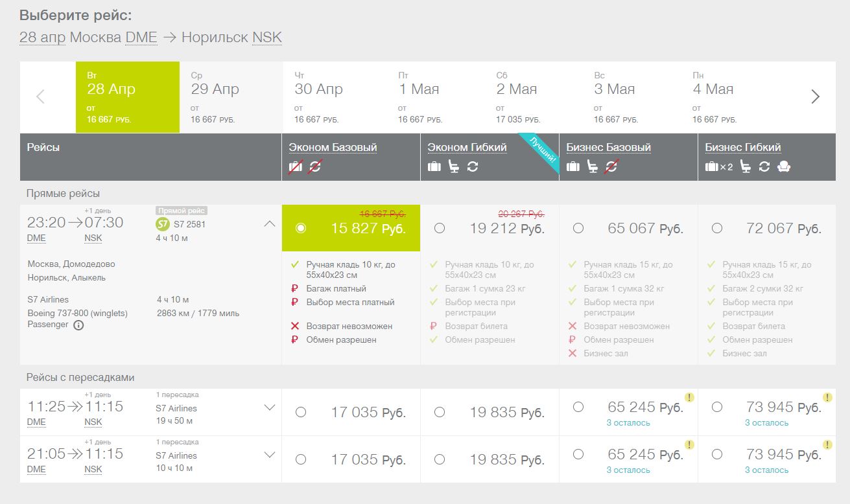The width and height of the screenshot is (850, 504).
Task: Click NSK link in the 21:05 flight row
Action: (93, 470)
